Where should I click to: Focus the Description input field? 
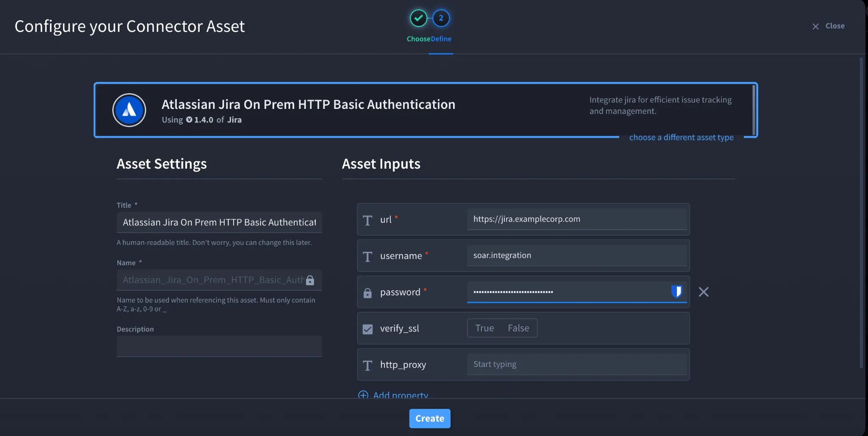(219, 346)
